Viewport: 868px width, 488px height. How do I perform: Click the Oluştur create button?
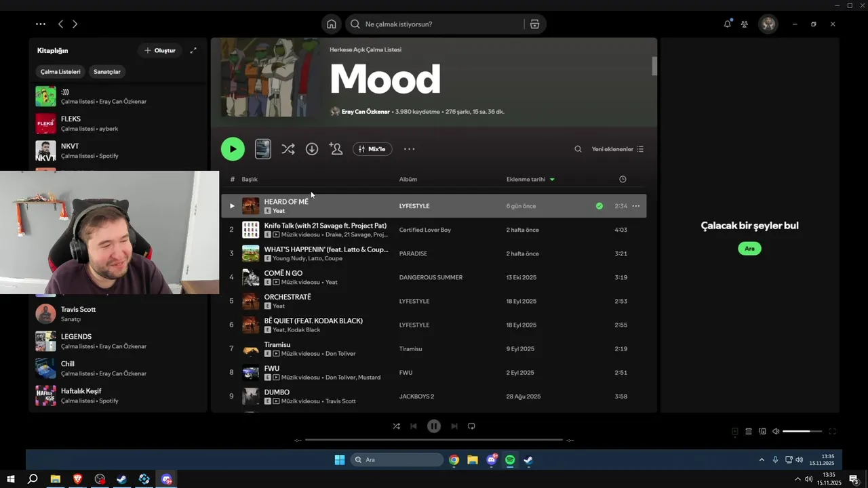coord(160,50)
